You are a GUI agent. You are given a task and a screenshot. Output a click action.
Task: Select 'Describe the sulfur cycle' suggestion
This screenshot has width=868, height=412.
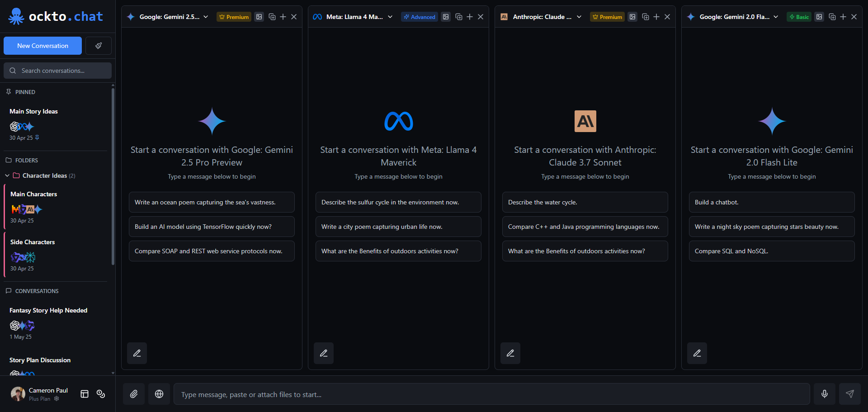(398, 202)
